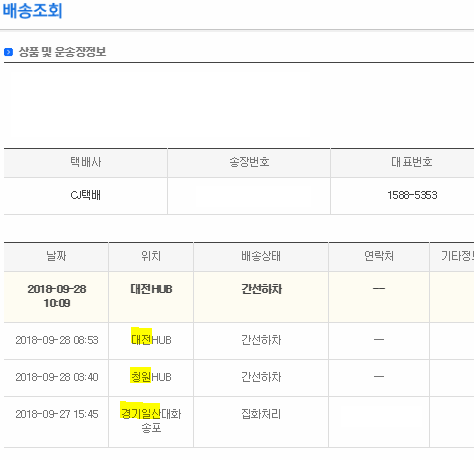Viewport: 474px width, 460px height.
Task: Click the blue arrow icon beside 상품 및 운송장정보
Action: pos(8,52)
